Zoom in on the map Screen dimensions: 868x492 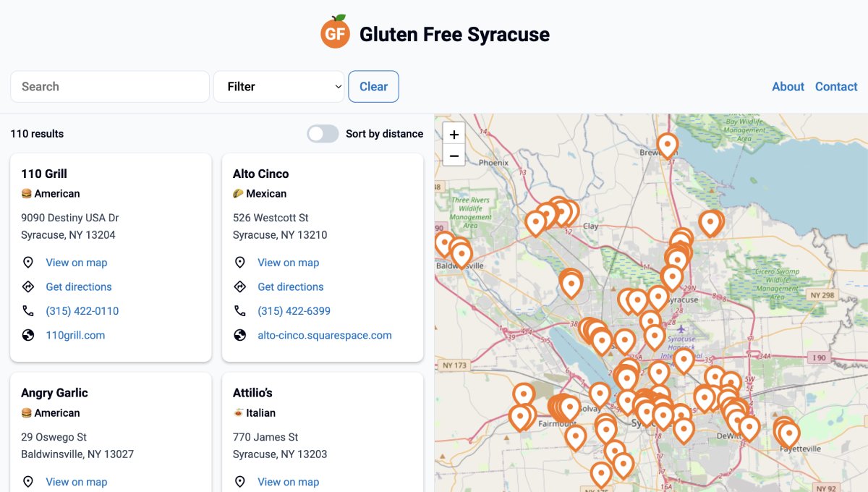[x=454, y=135]
